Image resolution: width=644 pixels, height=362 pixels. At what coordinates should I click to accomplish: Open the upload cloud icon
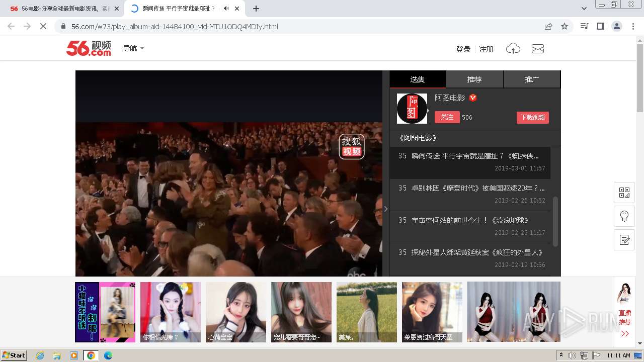click(513, 49)
